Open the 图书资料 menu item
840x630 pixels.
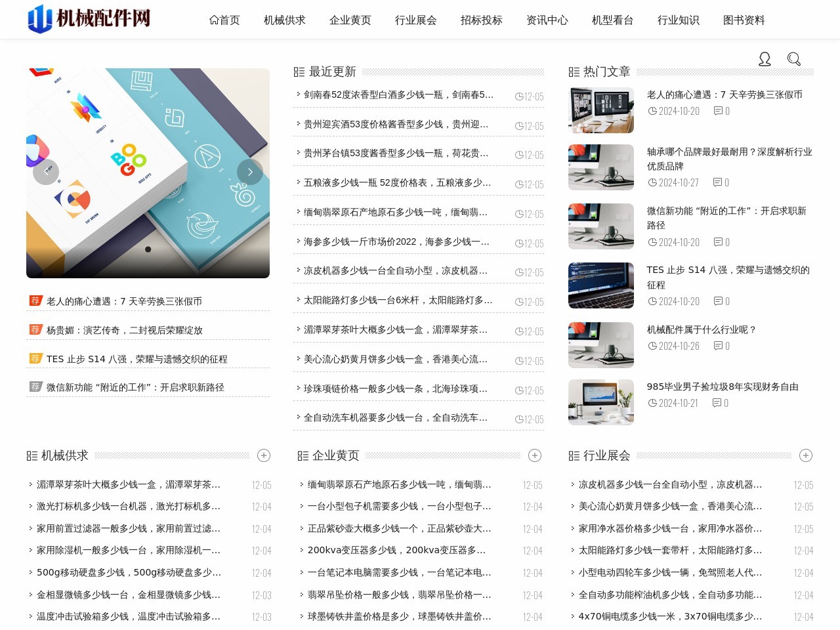pyautogui.click(x=743, y=20)
